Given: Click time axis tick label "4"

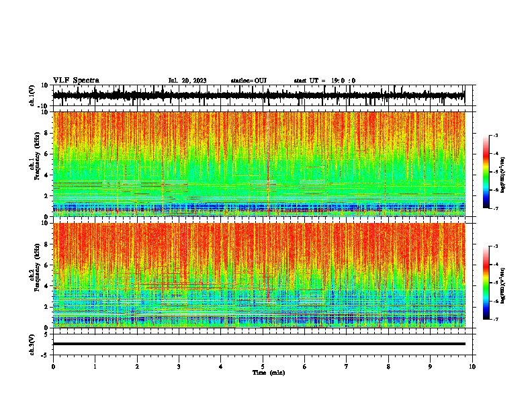Looking at the screenshot, I should click(x=221, y=367).
